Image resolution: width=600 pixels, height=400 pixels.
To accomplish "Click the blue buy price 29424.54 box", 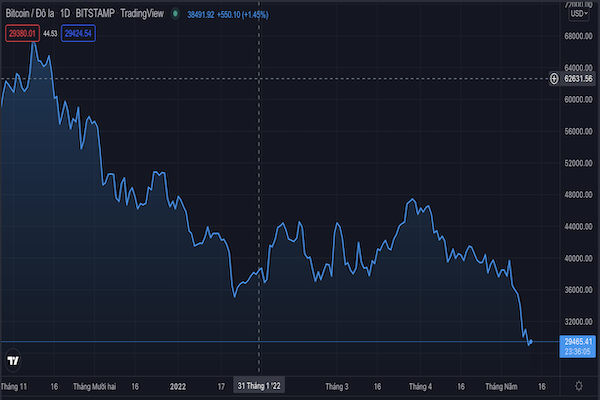I will point(77,33).
